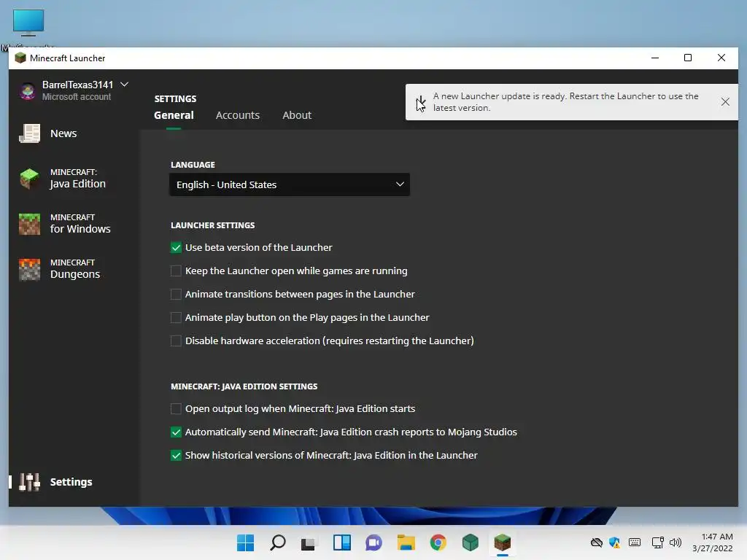Minimize the Minecraft Launcher window
747x560 pixels.
click(x=655, y=58)
